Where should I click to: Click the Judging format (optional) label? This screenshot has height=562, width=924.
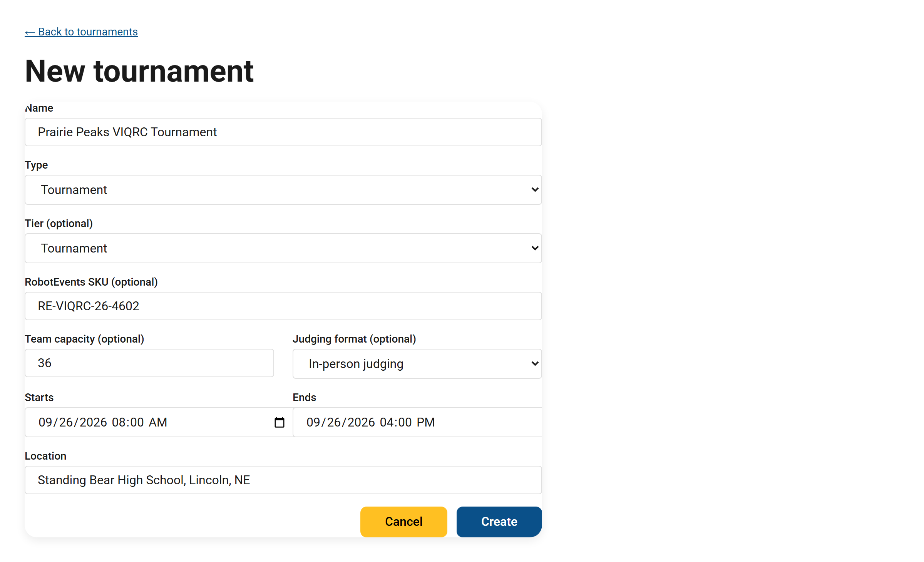354,339
